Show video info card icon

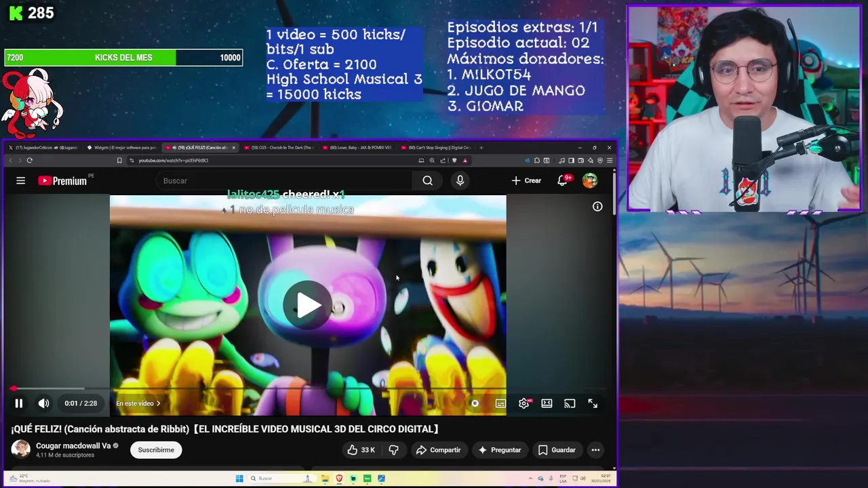(x=597, y=206)
